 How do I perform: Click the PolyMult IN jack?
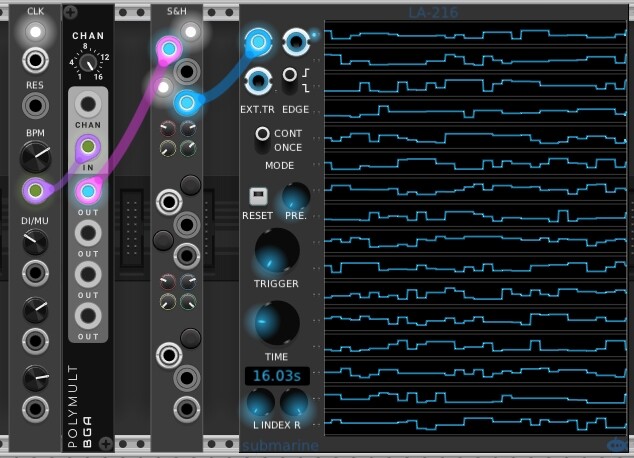[x=88, y=149]
